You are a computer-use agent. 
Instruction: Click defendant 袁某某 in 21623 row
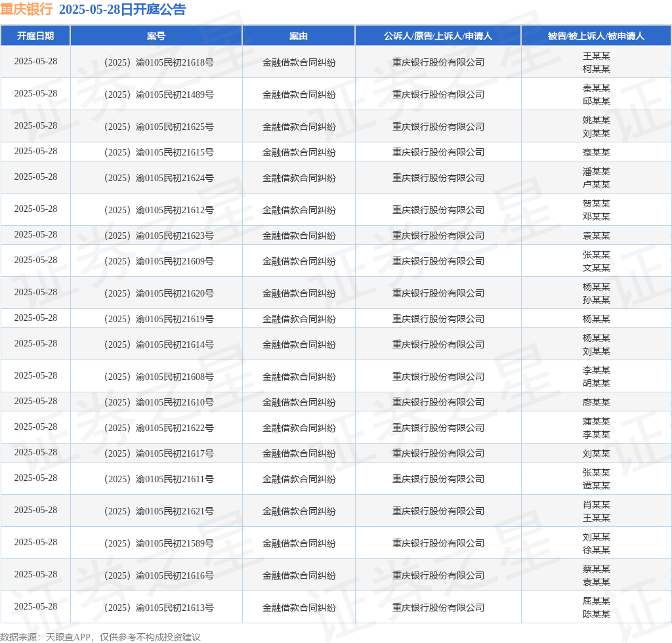[x=596, y=236]
